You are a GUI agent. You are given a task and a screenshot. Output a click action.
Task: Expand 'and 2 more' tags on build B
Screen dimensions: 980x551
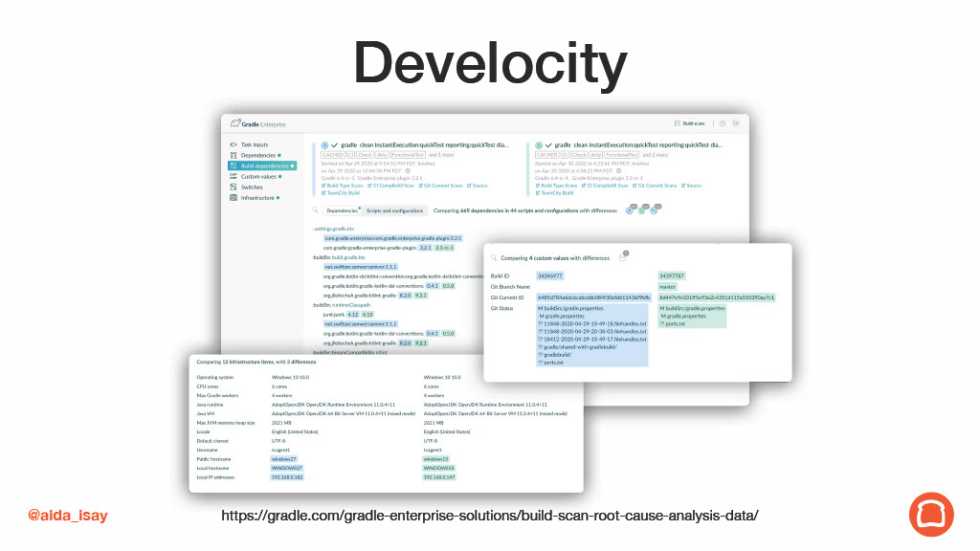coord(655,154)
